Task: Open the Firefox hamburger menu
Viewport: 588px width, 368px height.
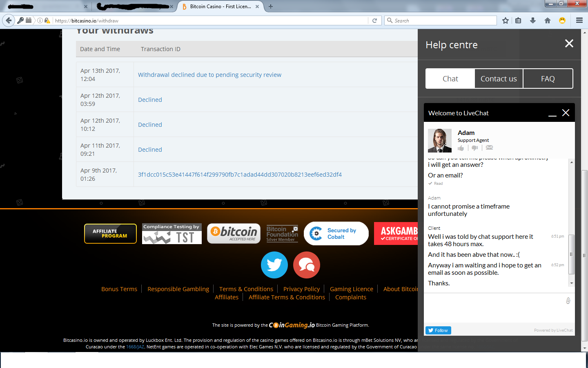Action: [579, 20]
